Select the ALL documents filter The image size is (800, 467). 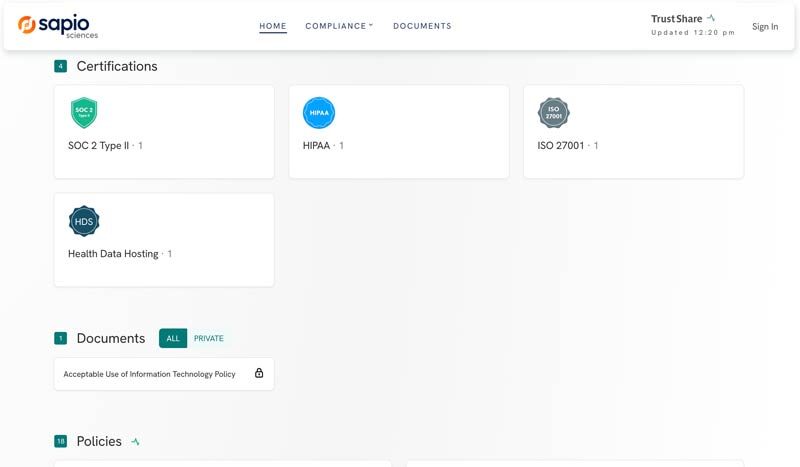(x=173, y=338)
